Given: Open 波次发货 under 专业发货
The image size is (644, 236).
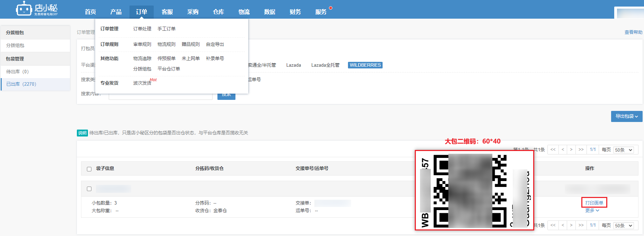Looking at the screenshot, I should (142, 83).
